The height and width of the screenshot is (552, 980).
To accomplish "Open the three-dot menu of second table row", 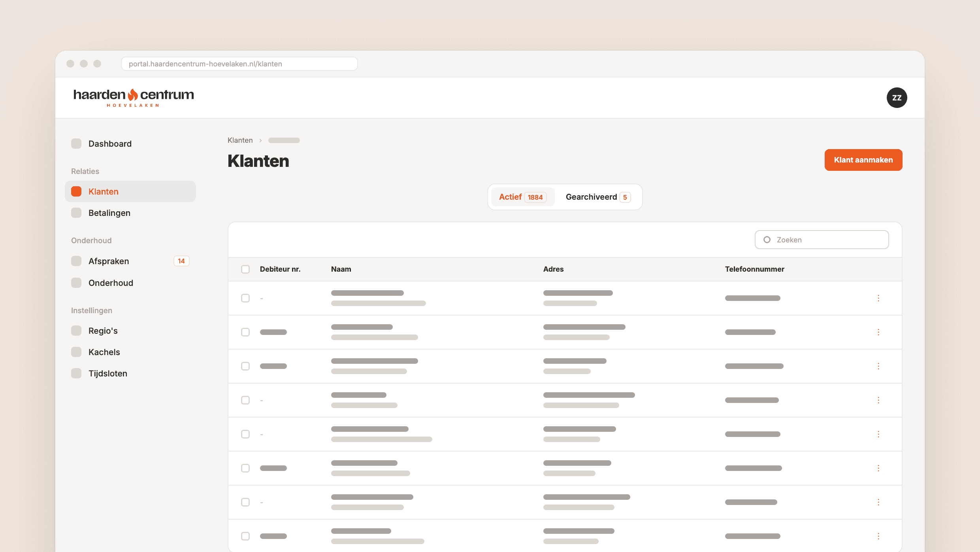I will coord(878,332).
